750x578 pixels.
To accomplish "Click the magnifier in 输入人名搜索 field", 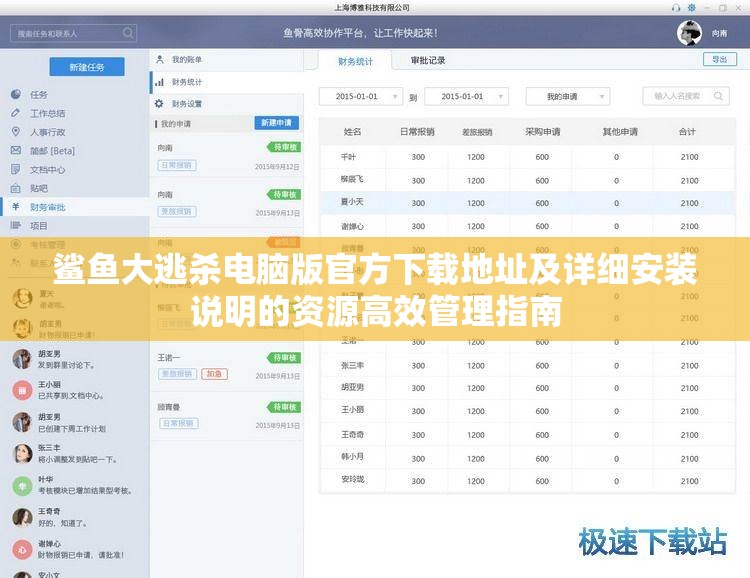I will (x=718, y=96).
